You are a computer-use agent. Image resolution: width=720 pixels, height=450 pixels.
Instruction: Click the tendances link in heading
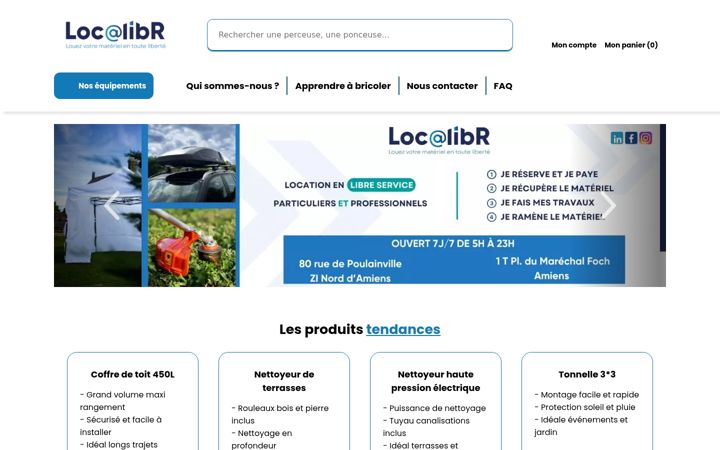403,329
